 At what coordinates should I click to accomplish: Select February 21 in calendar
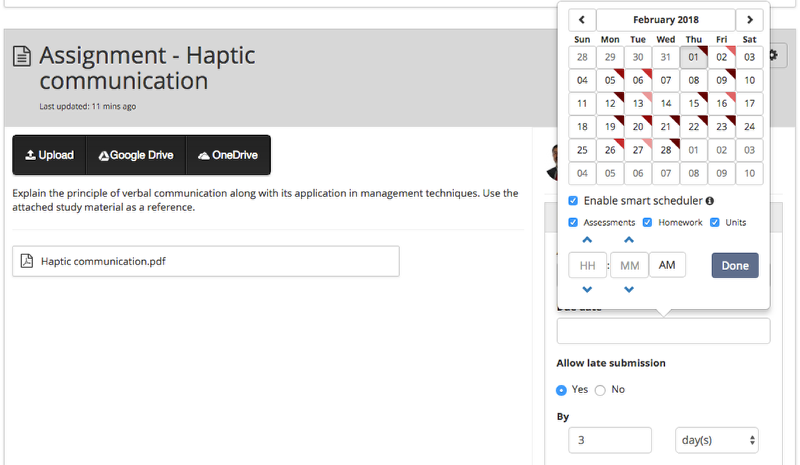point(666,127)
